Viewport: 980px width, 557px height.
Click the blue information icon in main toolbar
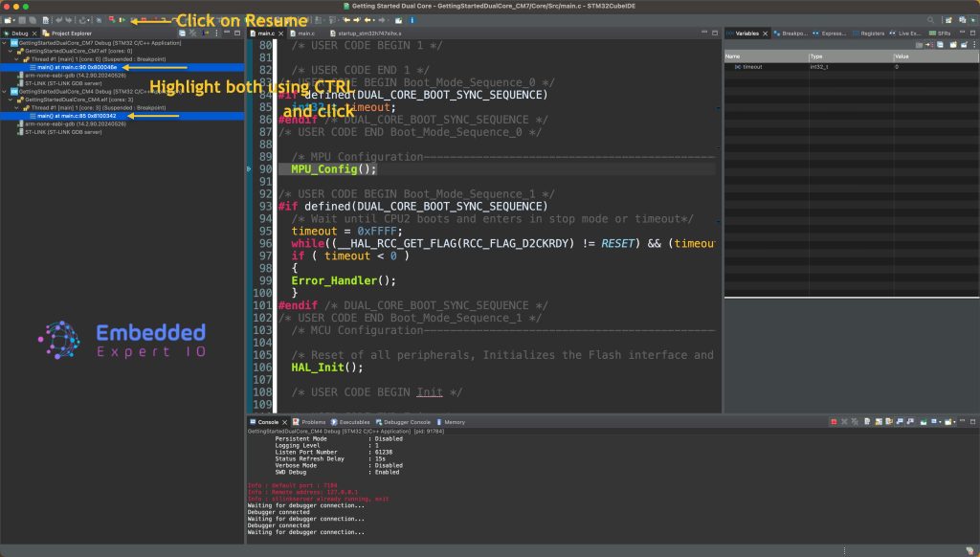point(412,19)
